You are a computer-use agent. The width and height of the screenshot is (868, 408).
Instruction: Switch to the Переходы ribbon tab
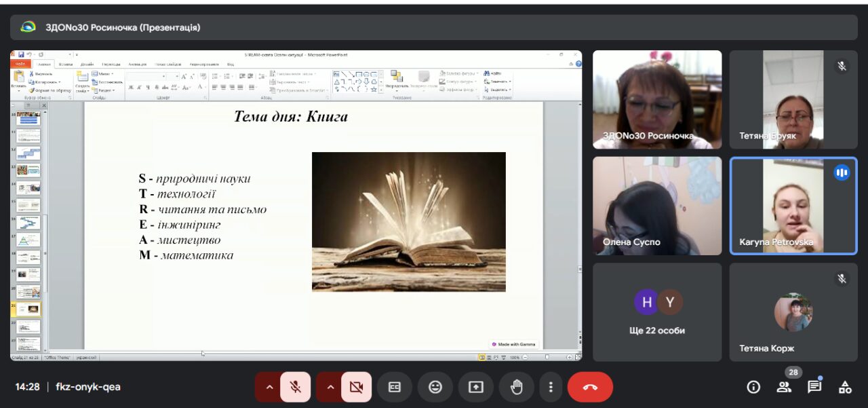(111, 64)
